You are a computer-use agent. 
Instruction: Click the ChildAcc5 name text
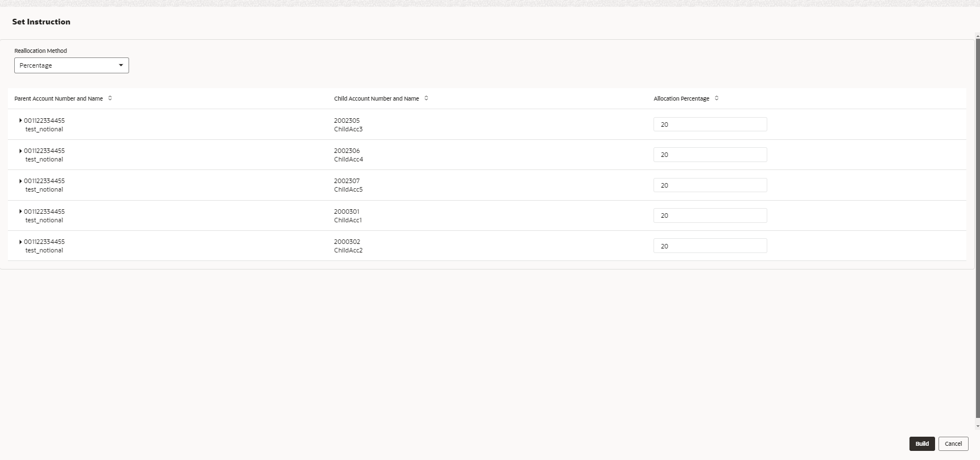pyautogui.click(x=348, y=189)
